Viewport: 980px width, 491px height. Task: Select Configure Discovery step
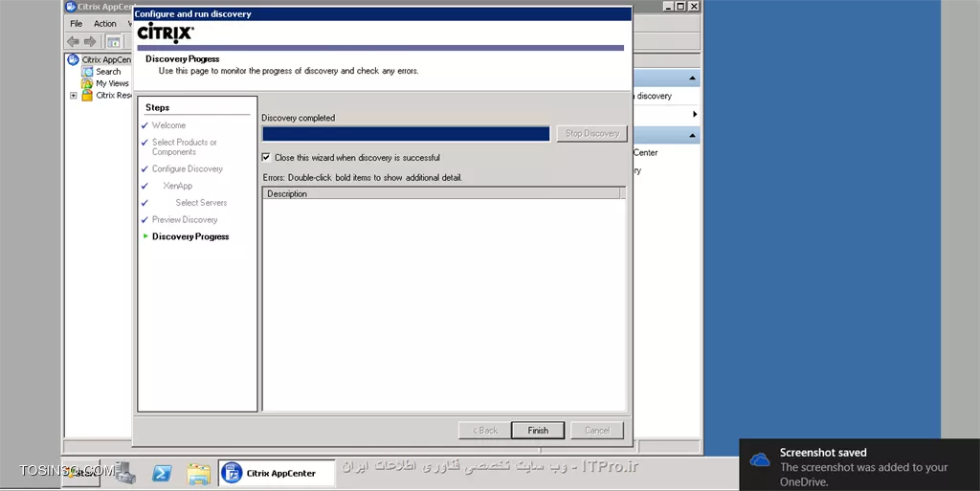pos(188,168)
